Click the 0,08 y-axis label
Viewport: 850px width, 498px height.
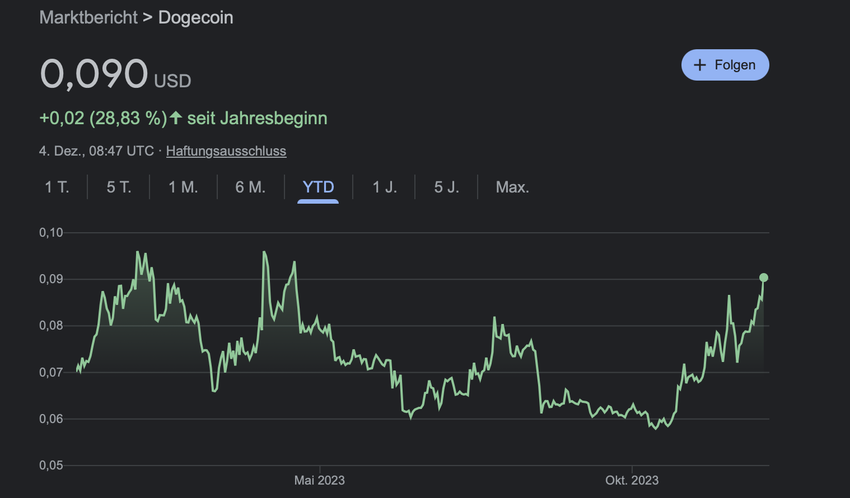51,326
